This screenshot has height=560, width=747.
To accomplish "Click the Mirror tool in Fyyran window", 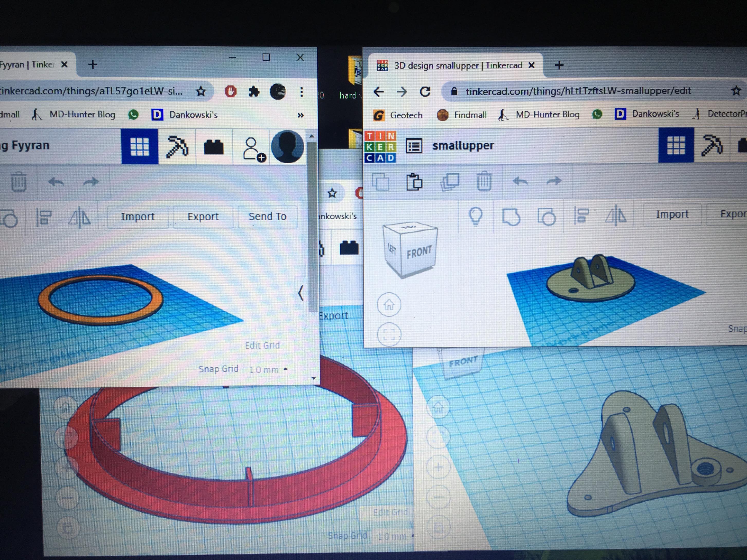I will [80, 217].
